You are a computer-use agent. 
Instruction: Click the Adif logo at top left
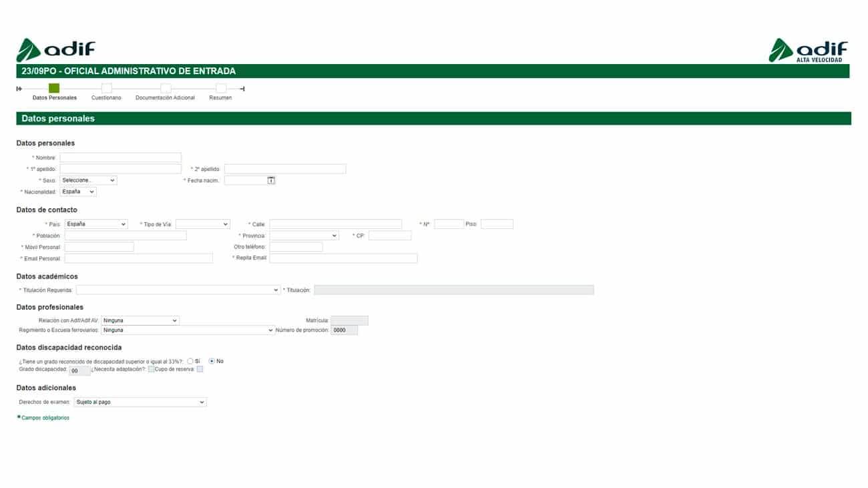[55, 50]
